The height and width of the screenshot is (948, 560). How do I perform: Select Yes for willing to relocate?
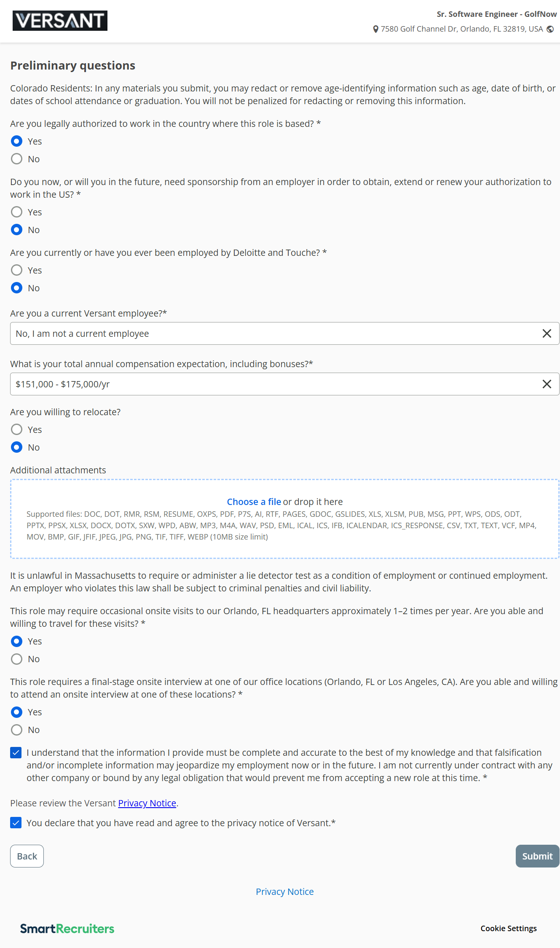17,430
